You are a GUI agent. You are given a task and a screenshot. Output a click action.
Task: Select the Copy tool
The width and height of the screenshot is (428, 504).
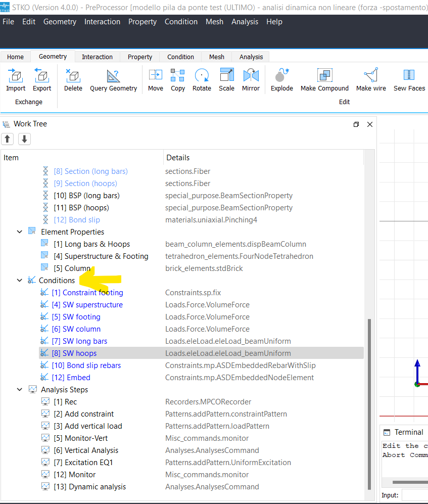178,80
